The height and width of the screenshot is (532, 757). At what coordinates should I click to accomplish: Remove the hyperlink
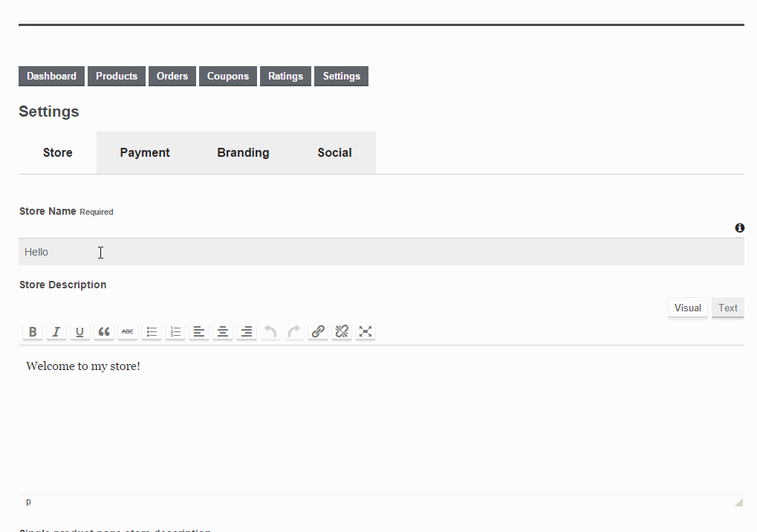[x=341, y=331]
